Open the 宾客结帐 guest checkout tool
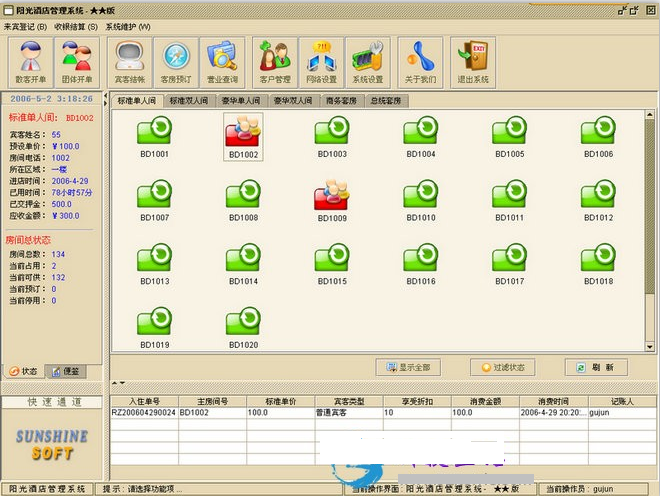The height and width of the screenshot is (496, 660). pos(130,62)
